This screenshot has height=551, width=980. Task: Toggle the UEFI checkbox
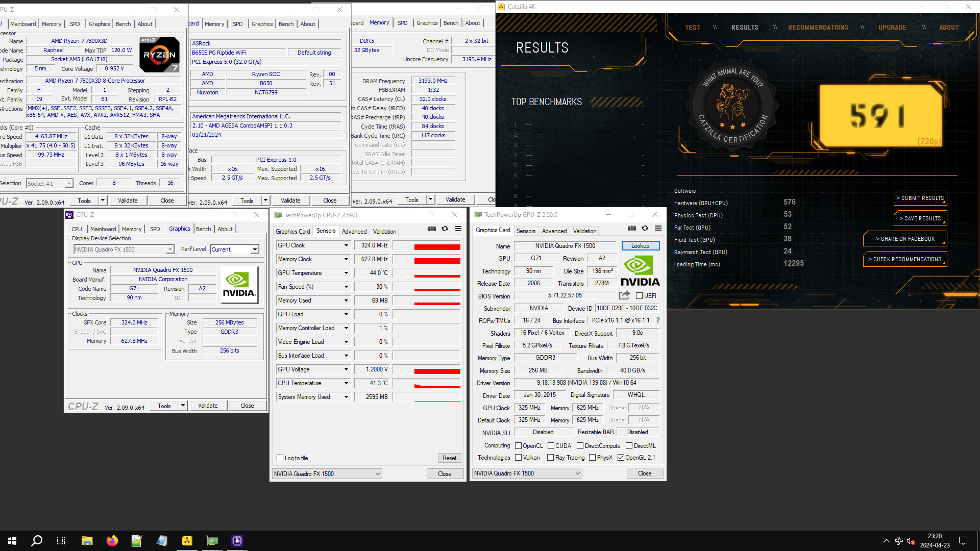tap(639, 296)
